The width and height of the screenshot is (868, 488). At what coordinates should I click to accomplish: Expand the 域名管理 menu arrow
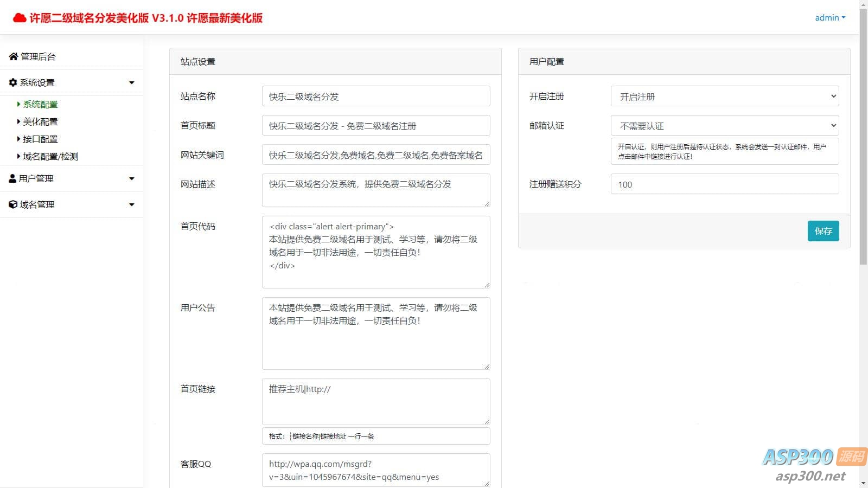tap(131, 204)
